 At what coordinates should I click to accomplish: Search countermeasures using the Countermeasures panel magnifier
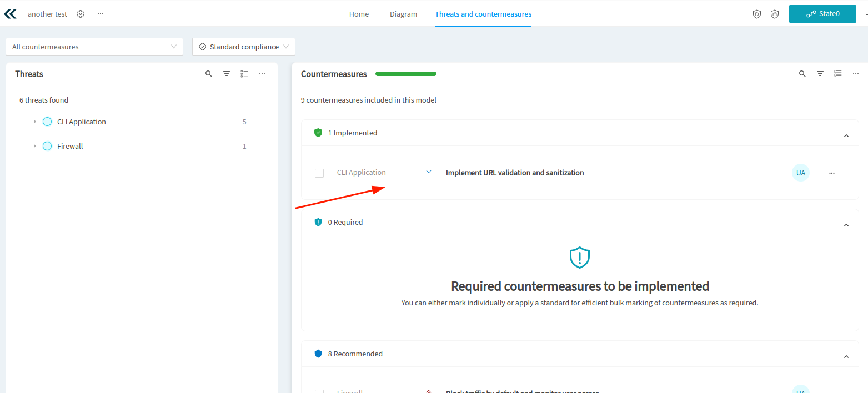[x=802, y=74]
